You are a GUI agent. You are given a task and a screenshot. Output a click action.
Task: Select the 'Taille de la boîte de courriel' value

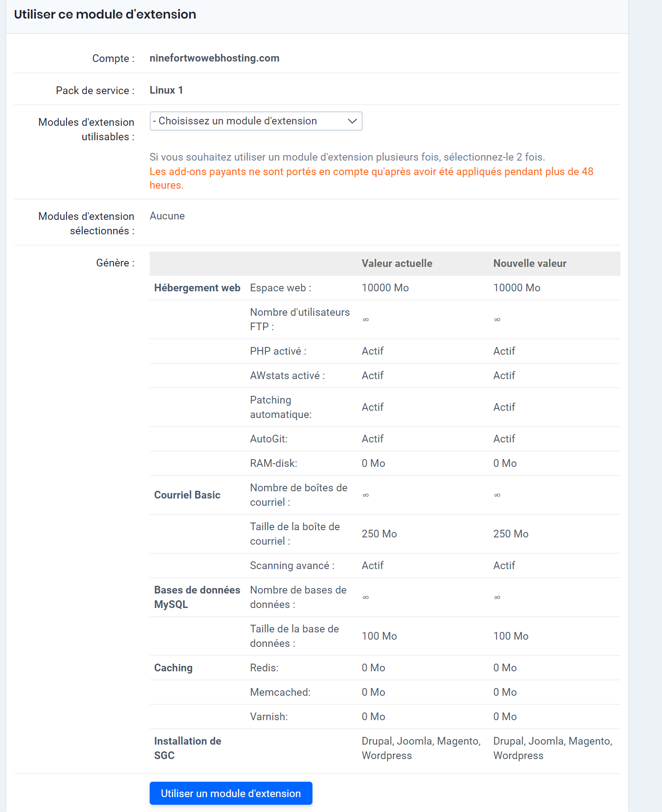point(379,533)
